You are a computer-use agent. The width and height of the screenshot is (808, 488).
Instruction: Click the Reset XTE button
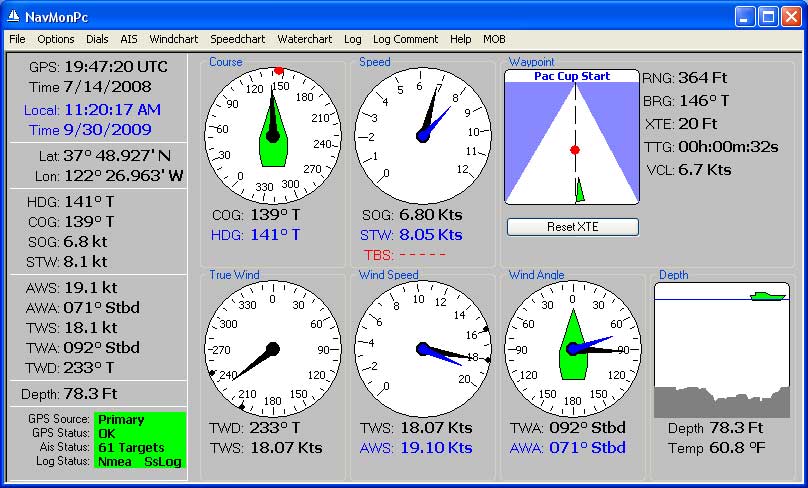tap(573, 227)
